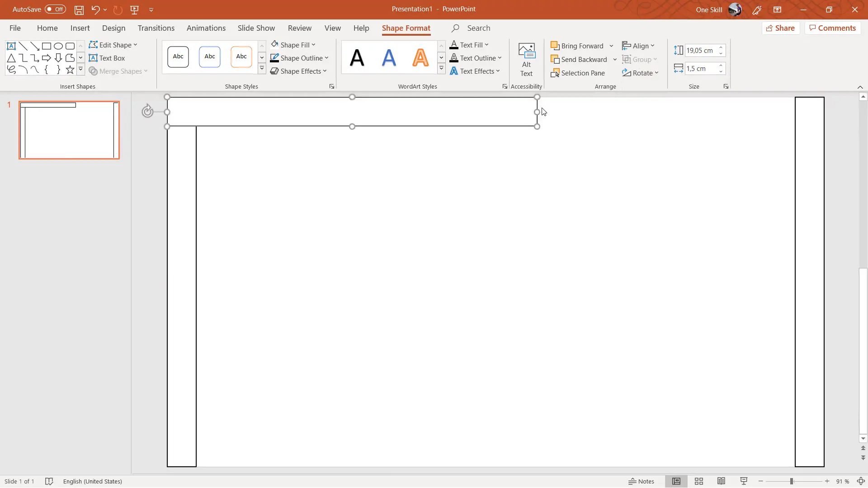Click the Share button
Screen dimensions: 868x488
pyautogui.click(x=781, y=28)
